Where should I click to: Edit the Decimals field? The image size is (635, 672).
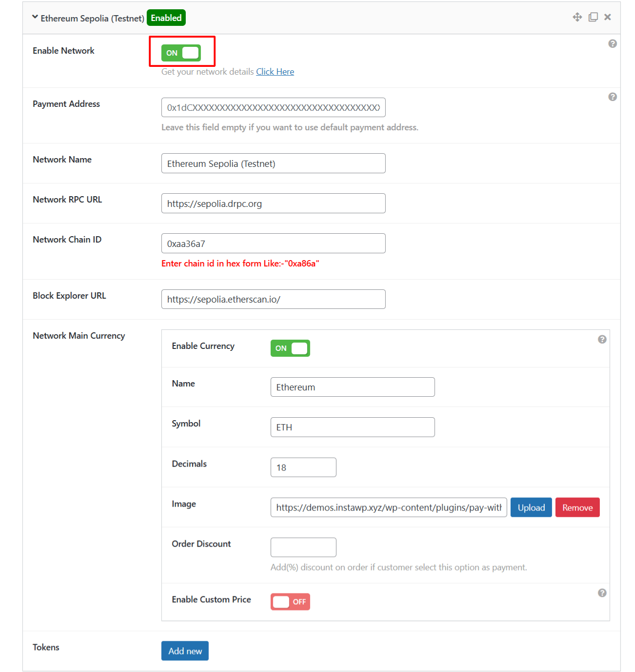(x=303, y=468)
